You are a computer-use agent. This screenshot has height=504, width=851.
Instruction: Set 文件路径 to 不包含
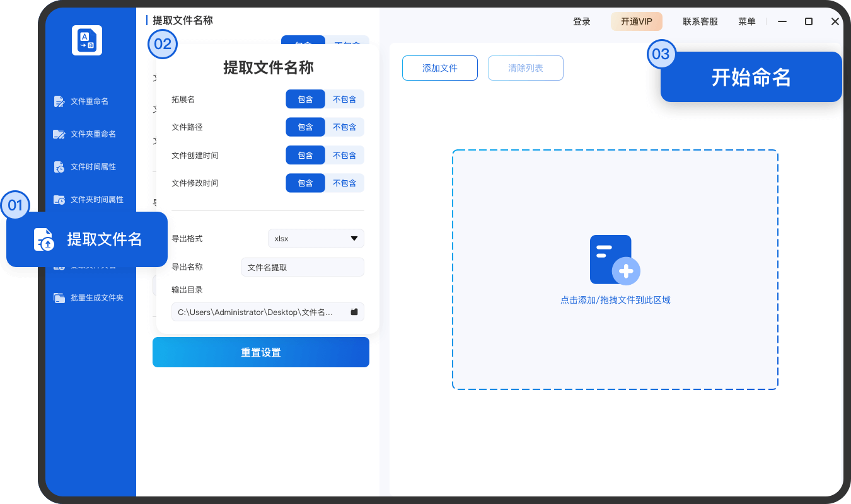pyautogui.click(x=345, y=127)
